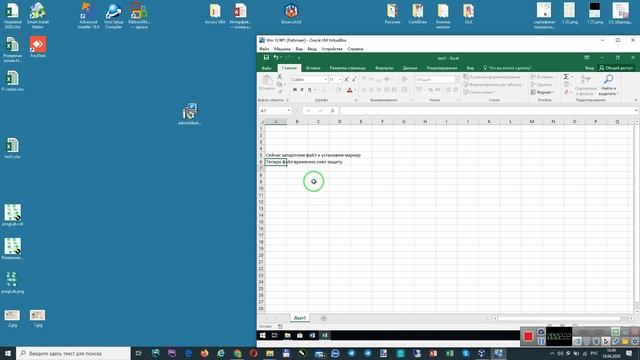Viewport: 640px width, 360px height.
Task: Open the Sort and Filter menu
Action: click(586, 84)
